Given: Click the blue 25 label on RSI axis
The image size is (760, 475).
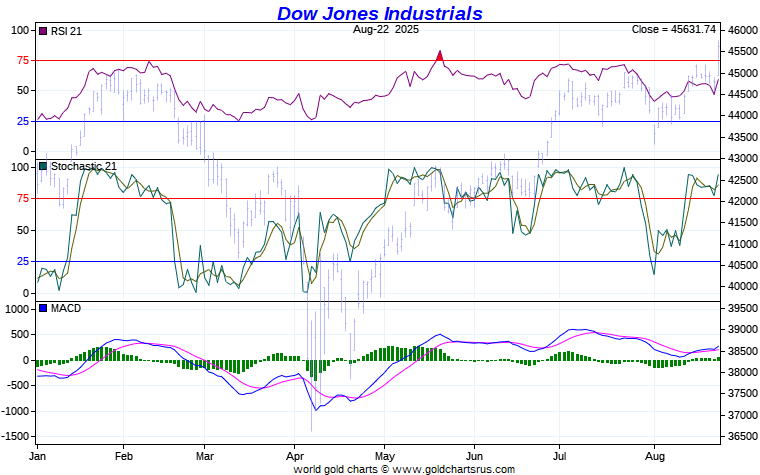Looking at the screenshot, I should [x=23, y=121].
